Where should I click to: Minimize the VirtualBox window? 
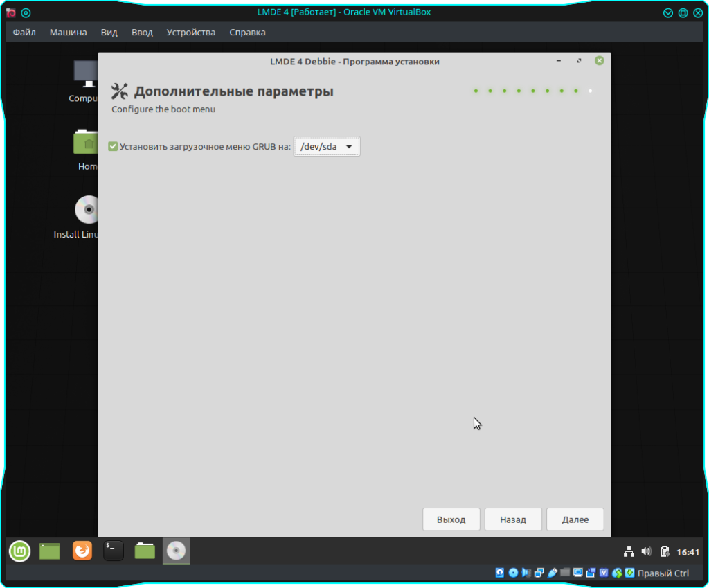668,12
